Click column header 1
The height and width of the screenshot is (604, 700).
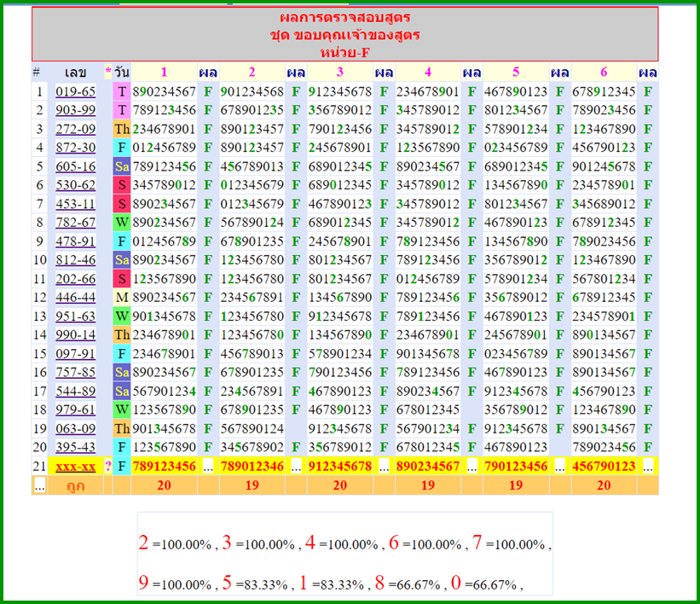pyautogui.click(x=164, y=73)
